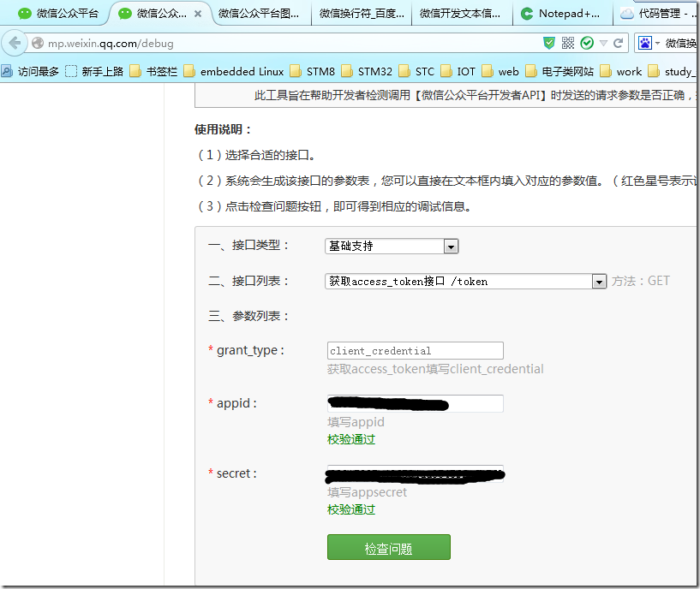The image size is (700, 589).
Task: Open STC bookmark folder
Action: [x=416, y=71]
